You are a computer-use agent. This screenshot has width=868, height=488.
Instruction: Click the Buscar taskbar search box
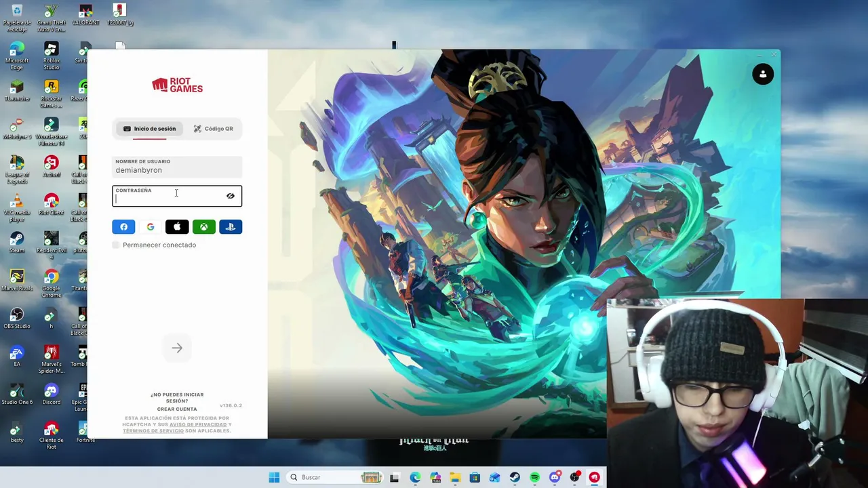pos(335,478)
